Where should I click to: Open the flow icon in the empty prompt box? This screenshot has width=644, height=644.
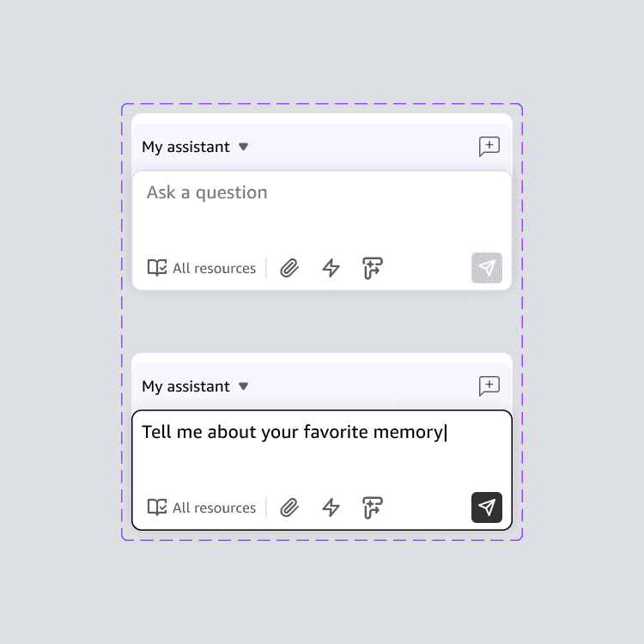(x=372, y=268)
